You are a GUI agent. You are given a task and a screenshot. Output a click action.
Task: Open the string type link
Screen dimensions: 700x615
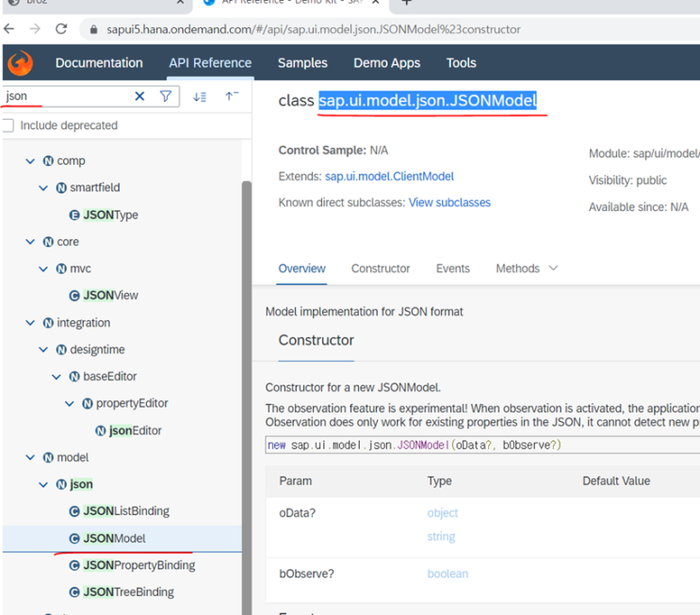(x=441, y=537)
